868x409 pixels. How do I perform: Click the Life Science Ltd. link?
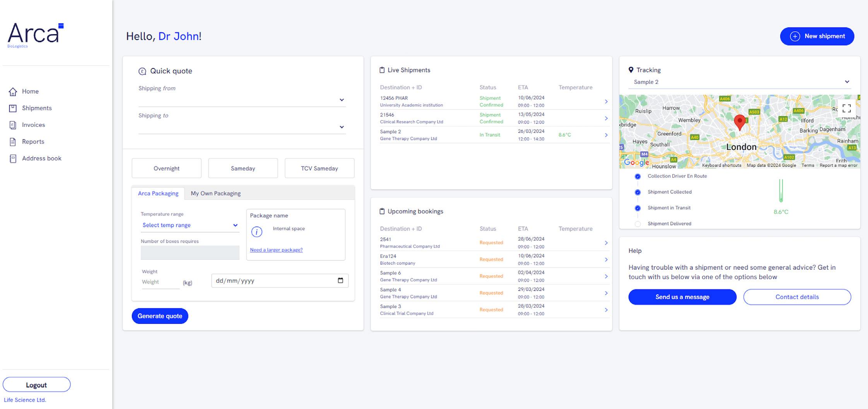click(x=25, y=400)
